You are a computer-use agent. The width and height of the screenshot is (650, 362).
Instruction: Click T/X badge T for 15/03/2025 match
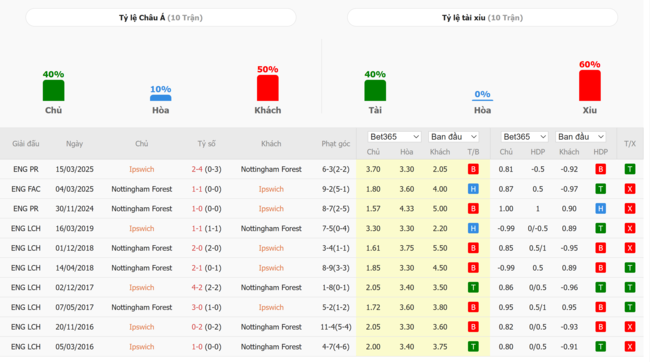(630, 169)
